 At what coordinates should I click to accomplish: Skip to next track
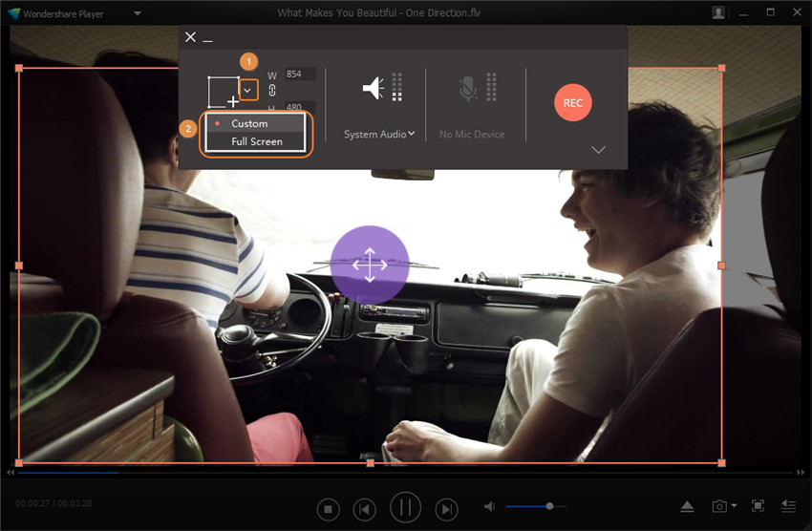click(x=446, y=510)
